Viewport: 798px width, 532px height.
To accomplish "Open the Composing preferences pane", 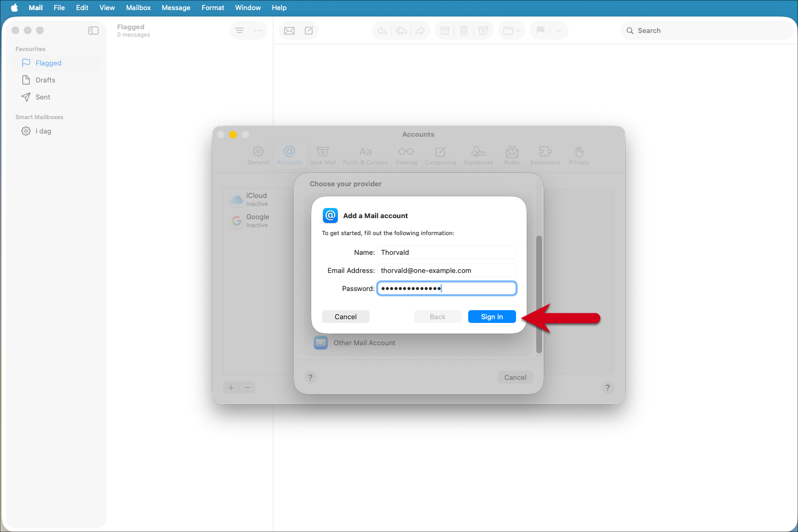I will click(x=440, y=155).
